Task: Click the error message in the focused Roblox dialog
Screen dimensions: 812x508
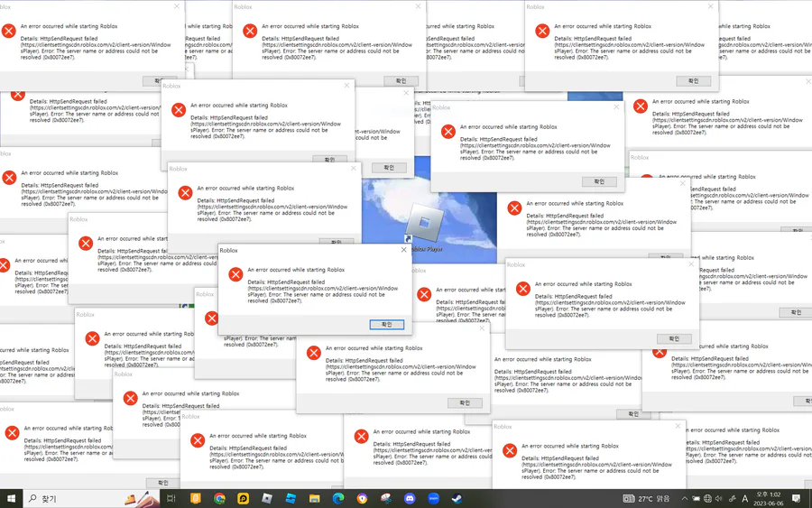Action: click(322, 285)
